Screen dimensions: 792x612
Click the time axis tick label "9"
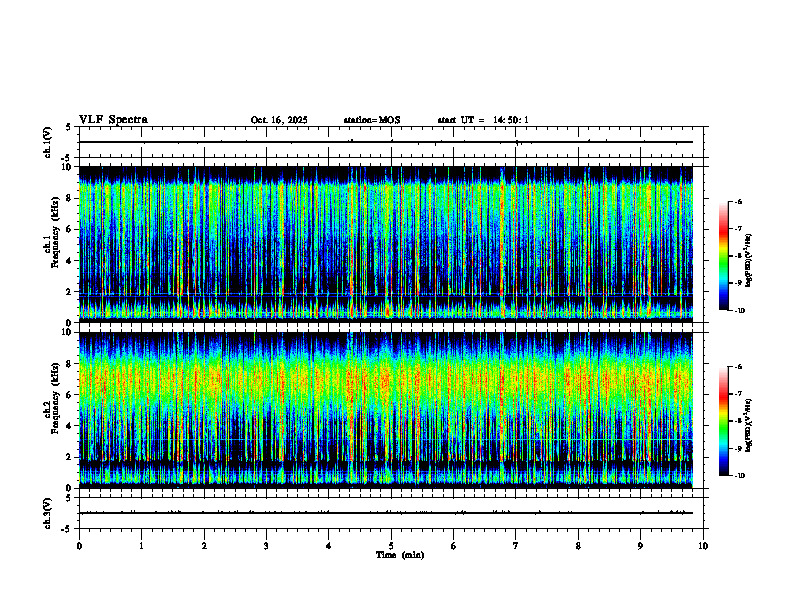click(640, 546)
